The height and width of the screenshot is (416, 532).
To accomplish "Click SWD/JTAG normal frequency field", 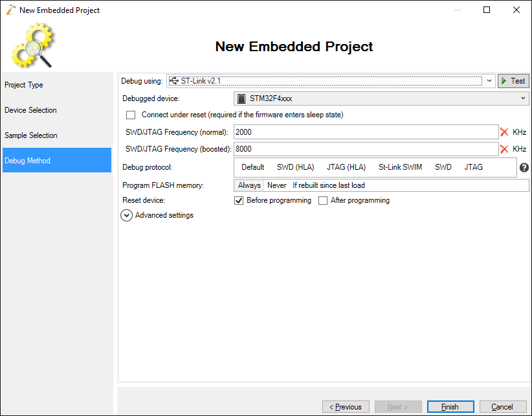I will point(366,132).
